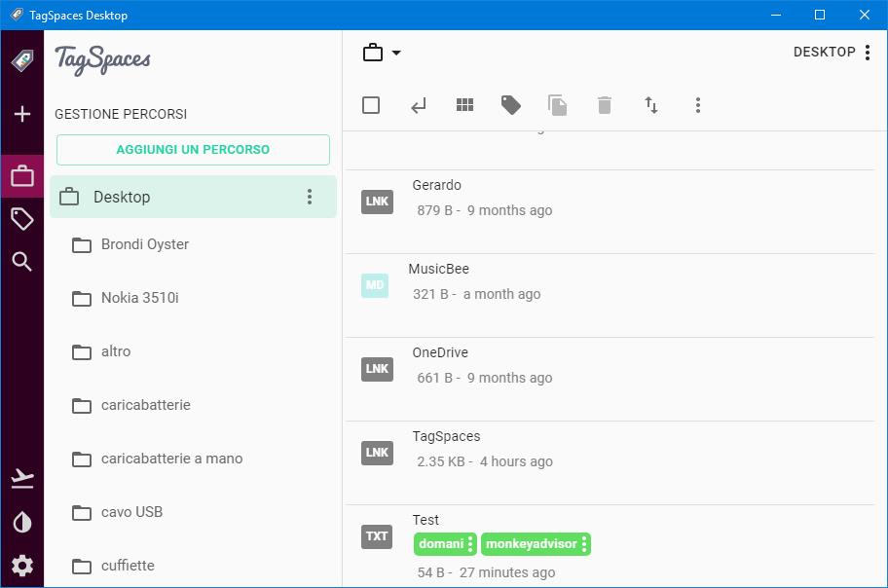Click the copy files icon in toolbar
The height and width of the screenshot is (588, 888).
[557, 105]
